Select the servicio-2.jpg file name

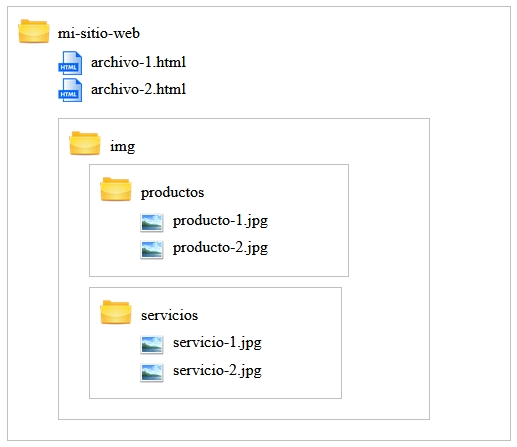pos(217,371)
